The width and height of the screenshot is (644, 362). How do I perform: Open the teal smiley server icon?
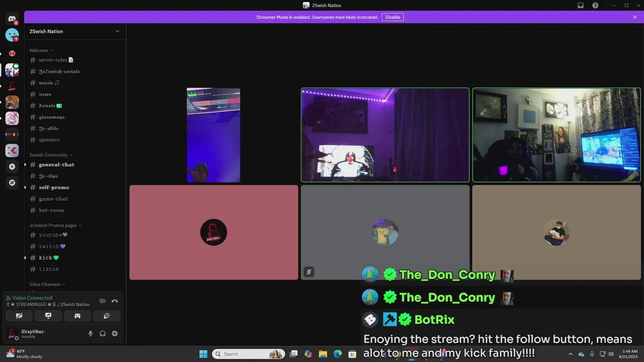click(12, 35)
